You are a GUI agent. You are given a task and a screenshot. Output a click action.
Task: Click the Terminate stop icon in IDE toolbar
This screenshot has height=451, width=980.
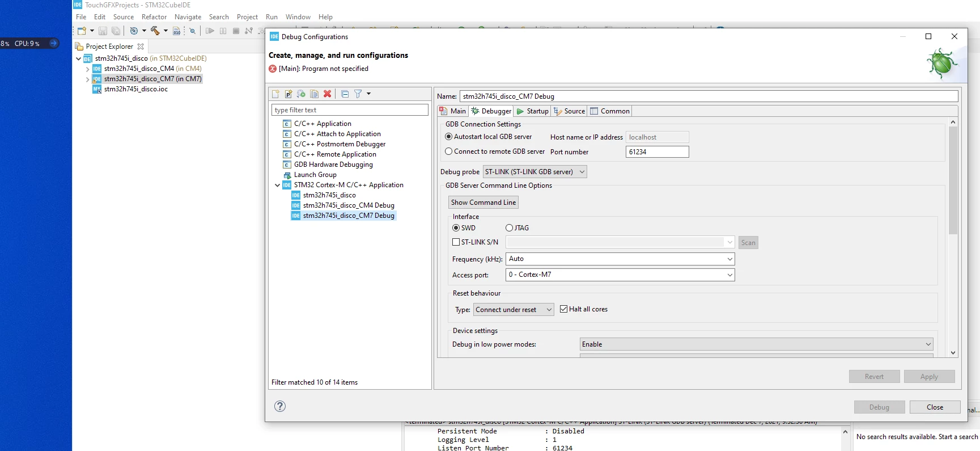click(236, 31)
